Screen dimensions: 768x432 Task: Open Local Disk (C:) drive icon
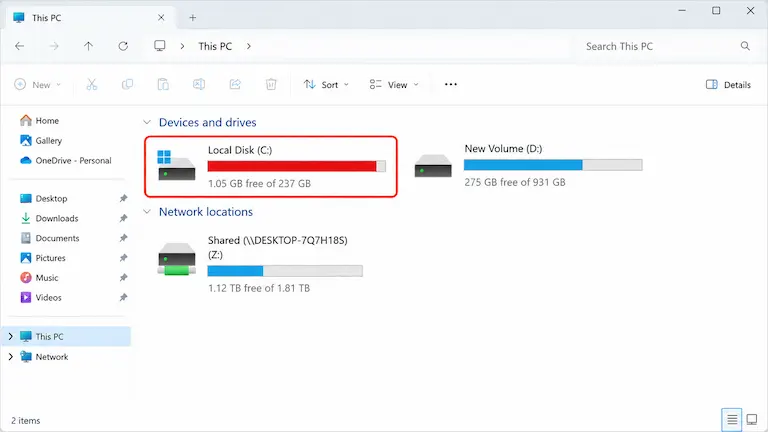(x=176, y=166)
